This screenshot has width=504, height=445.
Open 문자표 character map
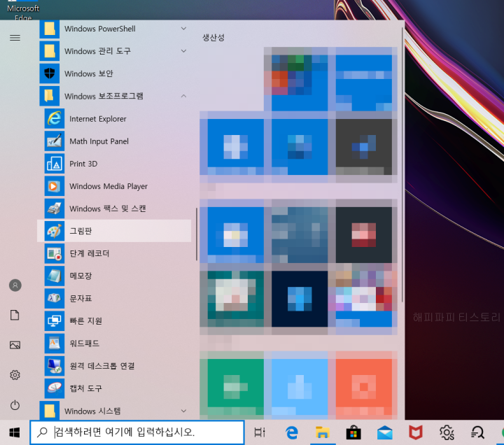114,298
